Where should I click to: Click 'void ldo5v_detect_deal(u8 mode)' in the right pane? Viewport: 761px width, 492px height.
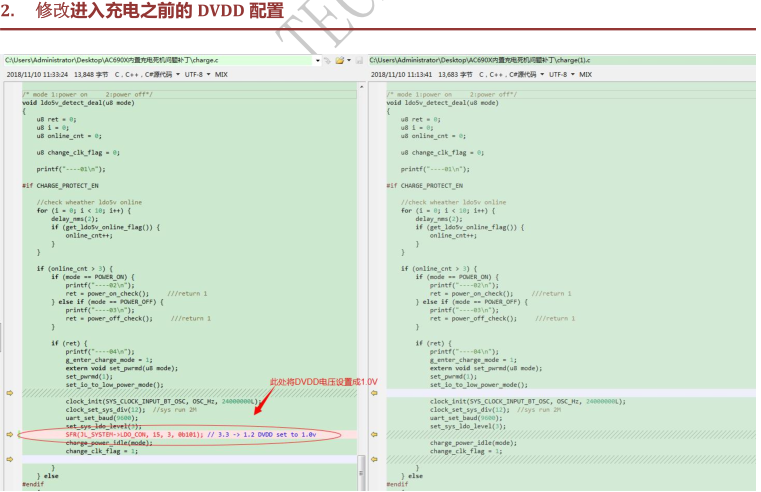443,103
